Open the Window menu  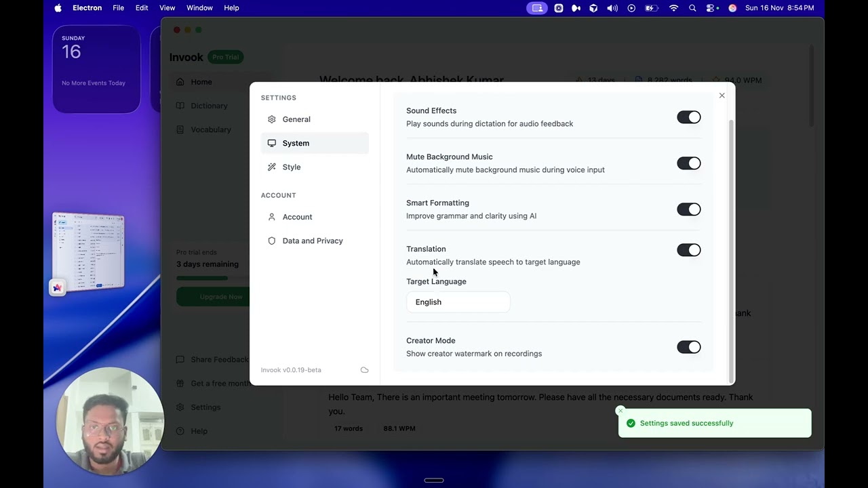tap(199, 8)
